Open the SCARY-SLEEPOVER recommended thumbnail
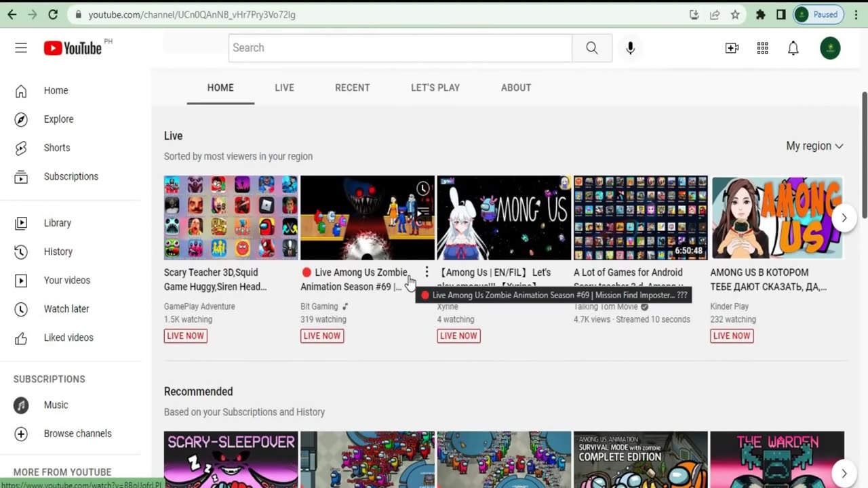The image size is (868, 488). (231, 460)
